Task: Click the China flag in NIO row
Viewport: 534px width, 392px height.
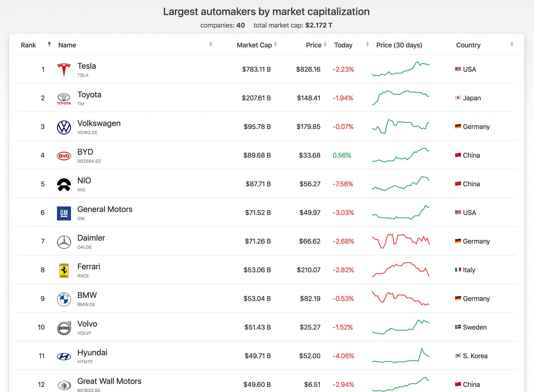Action: 458,184
